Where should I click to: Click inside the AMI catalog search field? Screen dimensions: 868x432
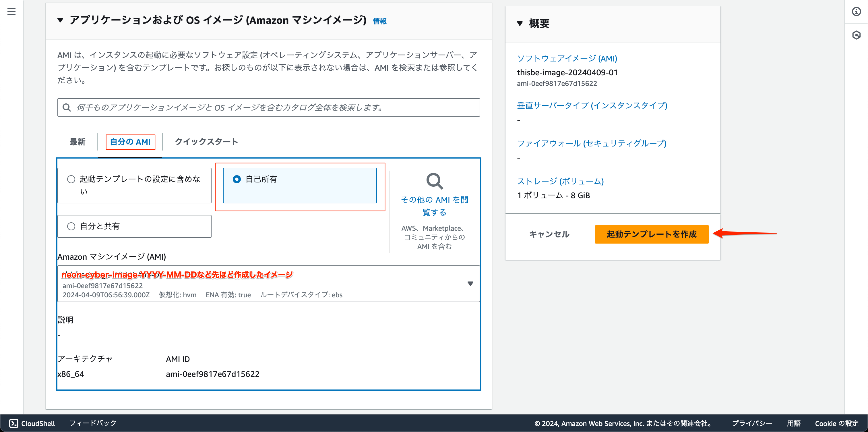coord(236,107)
